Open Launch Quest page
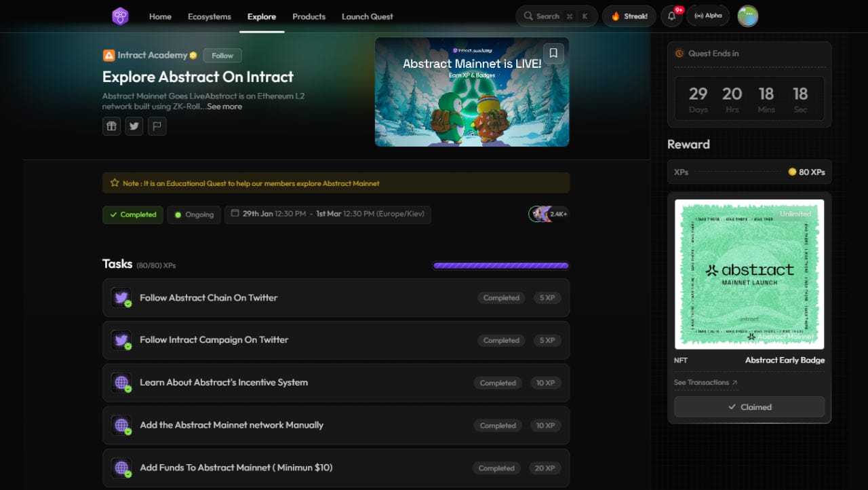This screenshot has width=868, height=490. pos(368,16)
